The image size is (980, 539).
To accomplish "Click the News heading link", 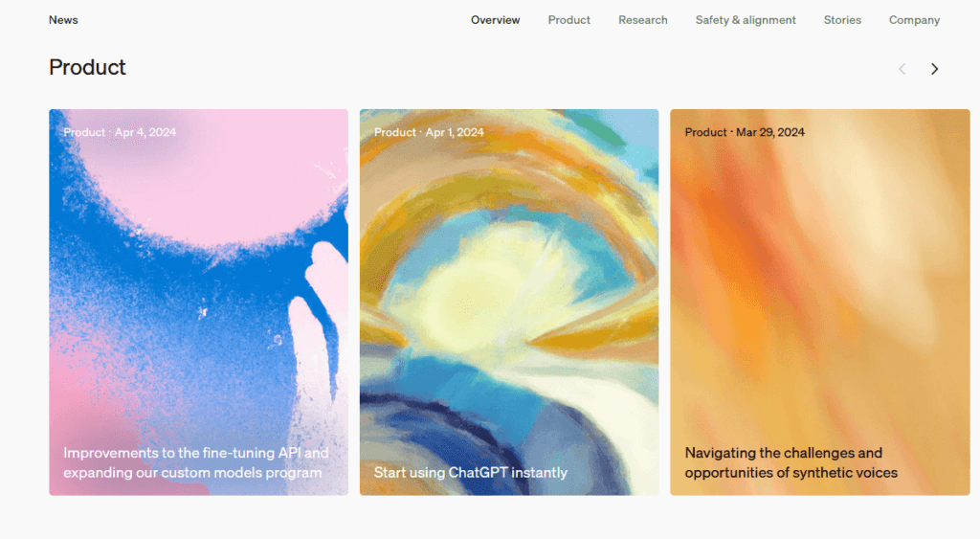I will tap(63, 20).
